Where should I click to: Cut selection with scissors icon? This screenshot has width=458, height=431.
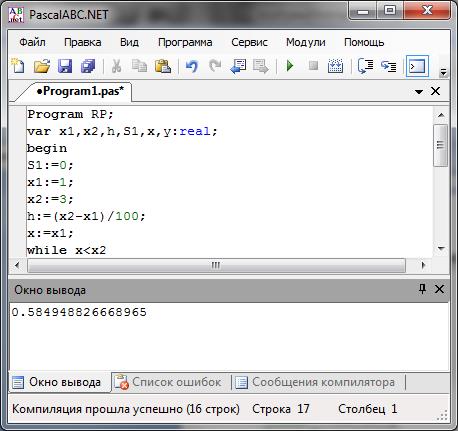tap(116, 66)
